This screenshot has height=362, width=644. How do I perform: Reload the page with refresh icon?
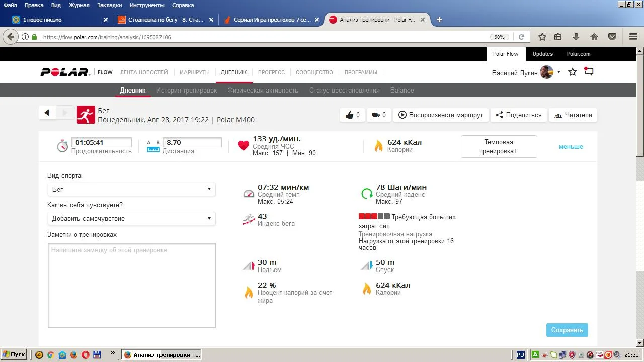521,37
